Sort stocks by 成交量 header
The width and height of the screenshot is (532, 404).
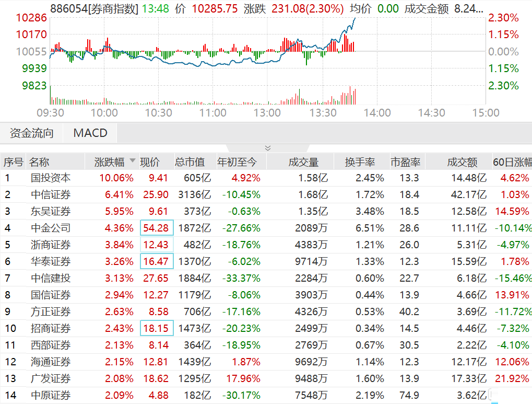(x=303, y=162)
